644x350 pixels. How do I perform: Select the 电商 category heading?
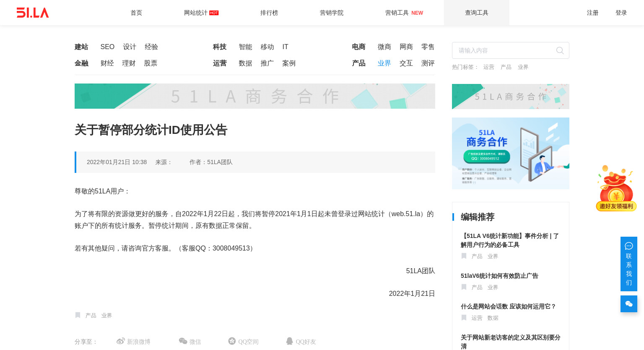click(358, 47)
